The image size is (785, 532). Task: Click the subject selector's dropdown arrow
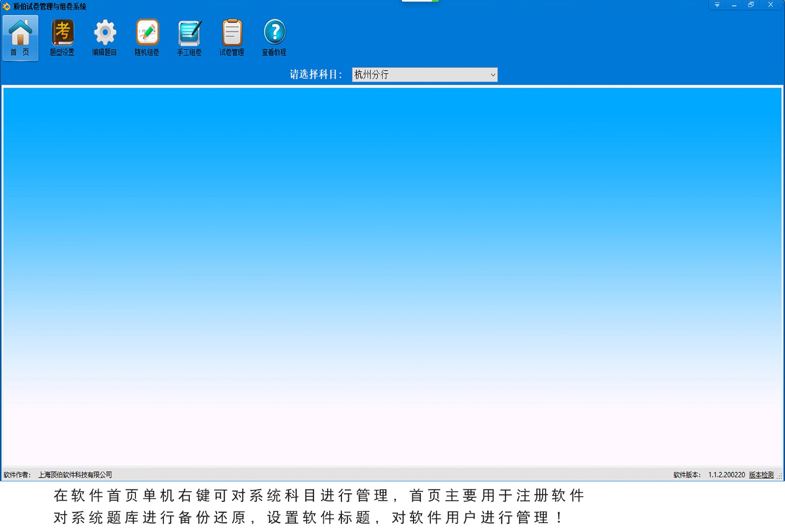(x=493, y=75)
